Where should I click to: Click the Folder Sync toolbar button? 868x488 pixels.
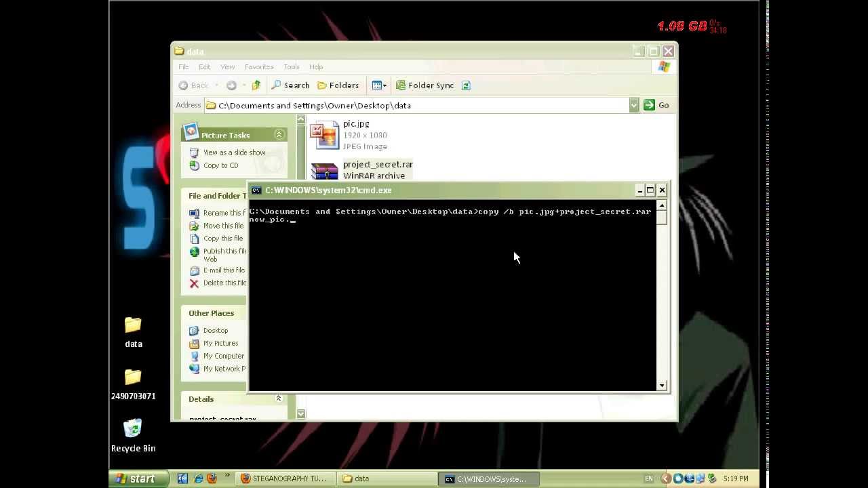[425, 85]
